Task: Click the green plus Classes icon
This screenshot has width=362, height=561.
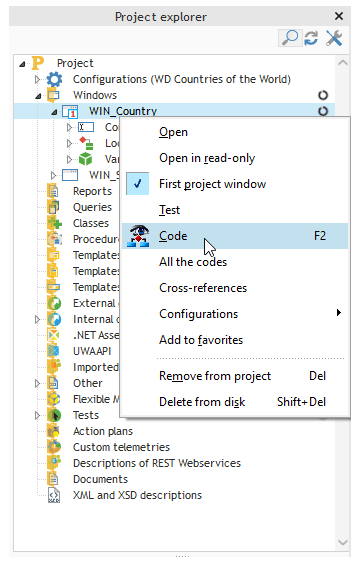Action: coord(54,223)
